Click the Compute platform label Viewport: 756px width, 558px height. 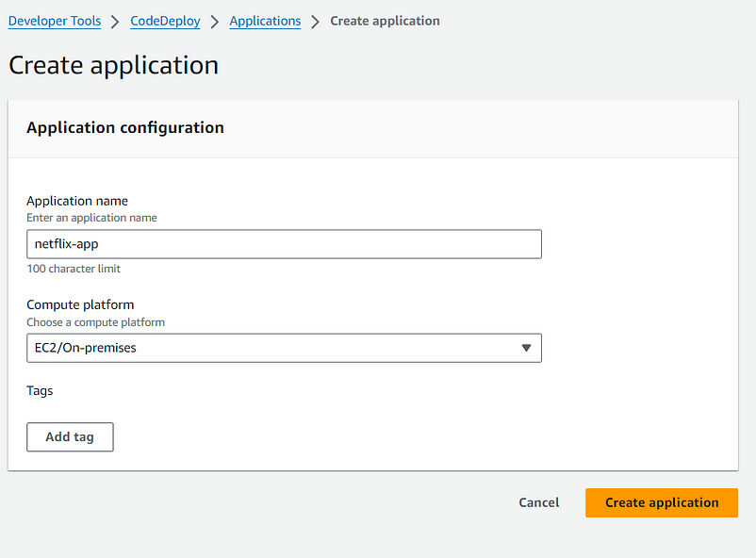tap(80, 304)
